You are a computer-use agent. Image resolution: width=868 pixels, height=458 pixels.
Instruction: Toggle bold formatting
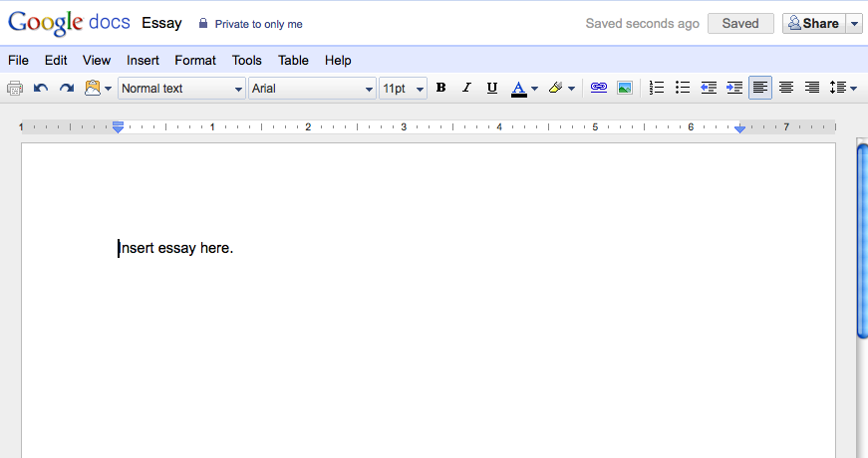(x=440, y=89)
